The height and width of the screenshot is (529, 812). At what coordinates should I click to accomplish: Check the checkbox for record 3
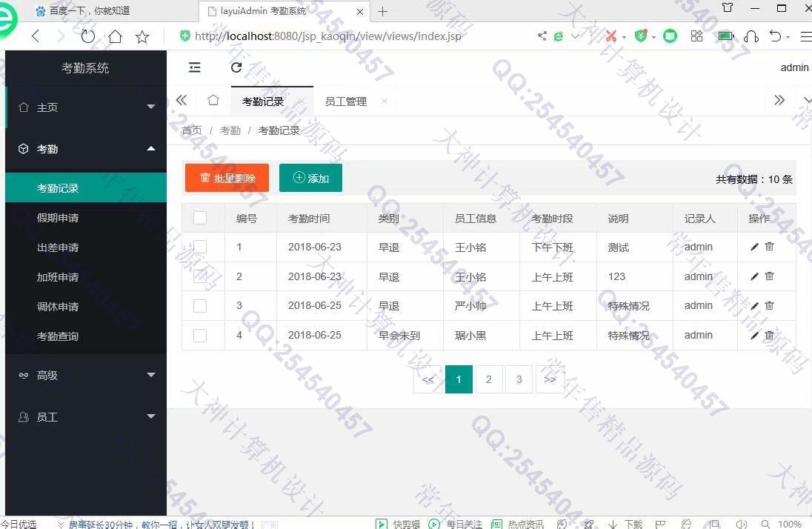[200, 306]
